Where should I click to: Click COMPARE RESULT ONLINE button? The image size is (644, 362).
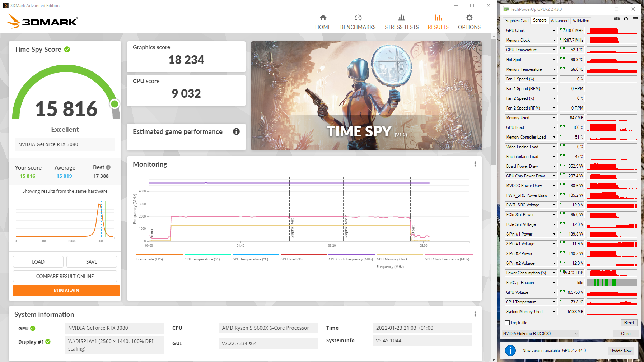[65, 276]
